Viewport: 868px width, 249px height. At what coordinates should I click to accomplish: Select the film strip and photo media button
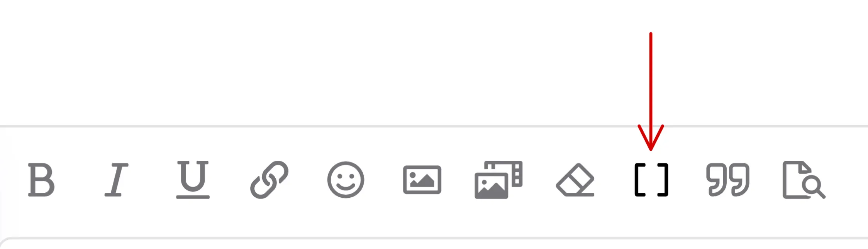498,180
